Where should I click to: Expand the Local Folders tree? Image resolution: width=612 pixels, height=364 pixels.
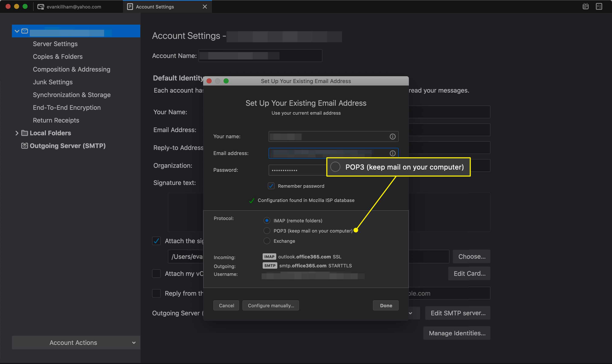coord(17,133)
